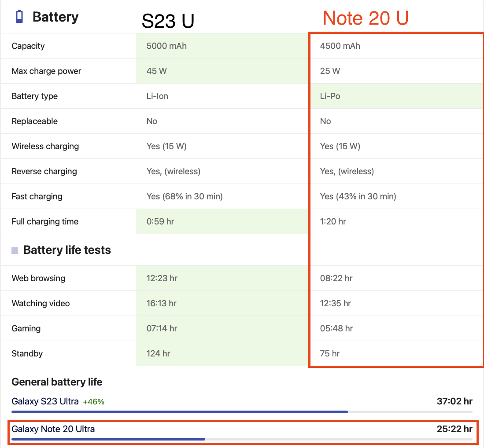The height and width of the screenshot is (448, 484).
Task: Select the Reverse charging label
Action: click(44, 171)
